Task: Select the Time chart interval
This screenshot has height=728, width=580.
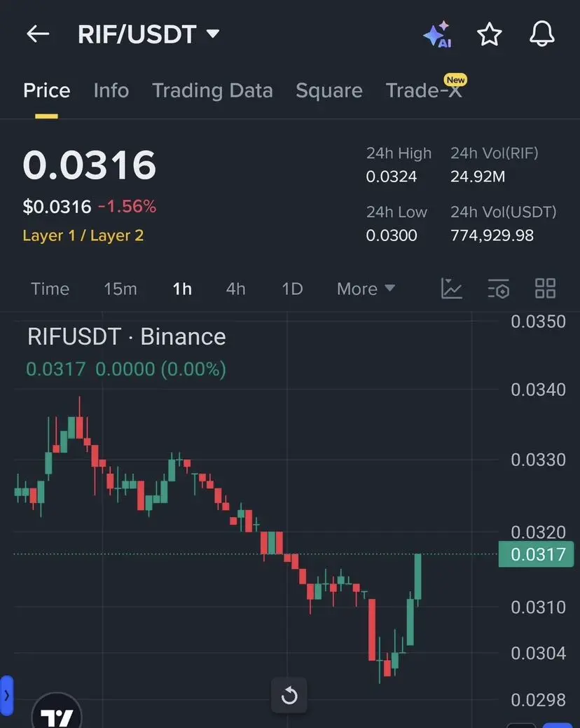Action: point(50,289)
